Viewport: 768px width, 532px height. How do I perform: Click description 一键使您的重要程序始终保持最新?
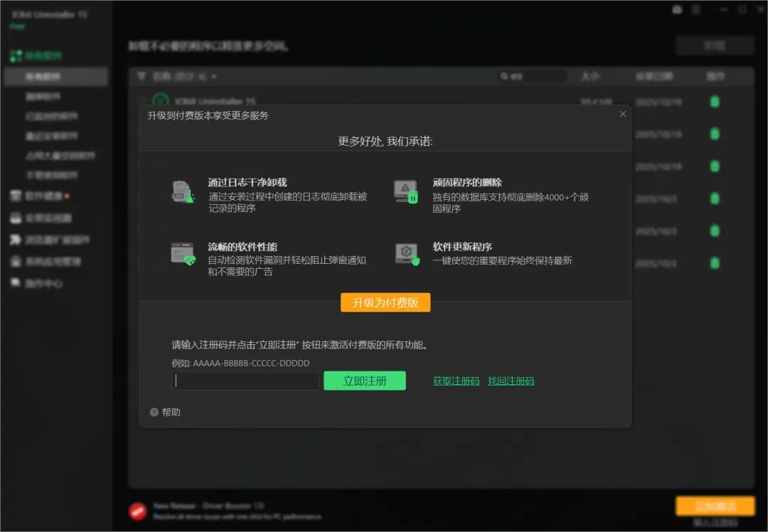pos(502,260)
